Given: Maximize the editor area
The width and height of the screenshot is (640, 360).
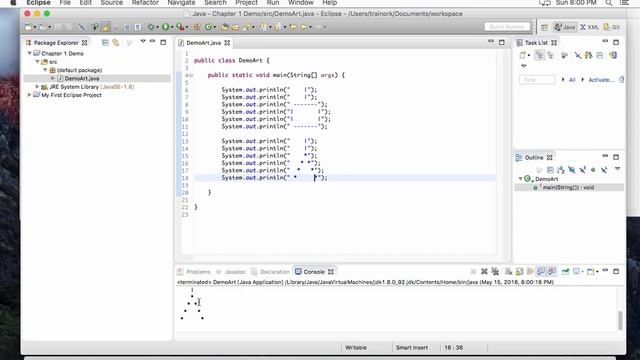Looking at the screenshot, I should point(502,42).
